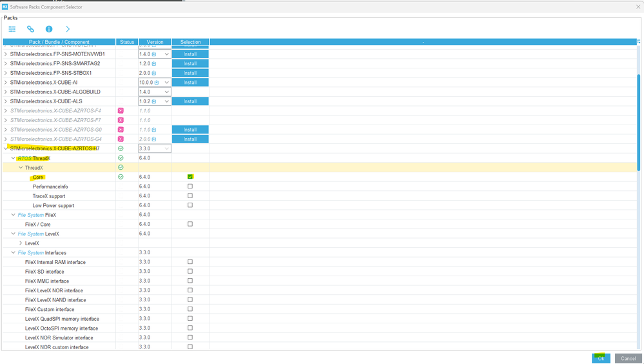Open the filters icon in Packs toolbar

(12, 29)
